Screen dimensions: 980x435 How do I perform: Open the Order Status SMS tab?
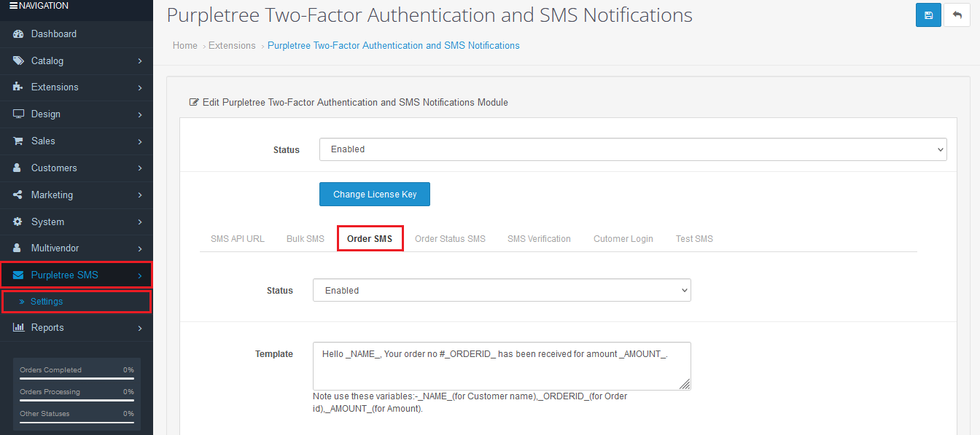click(x=450, y=239)
